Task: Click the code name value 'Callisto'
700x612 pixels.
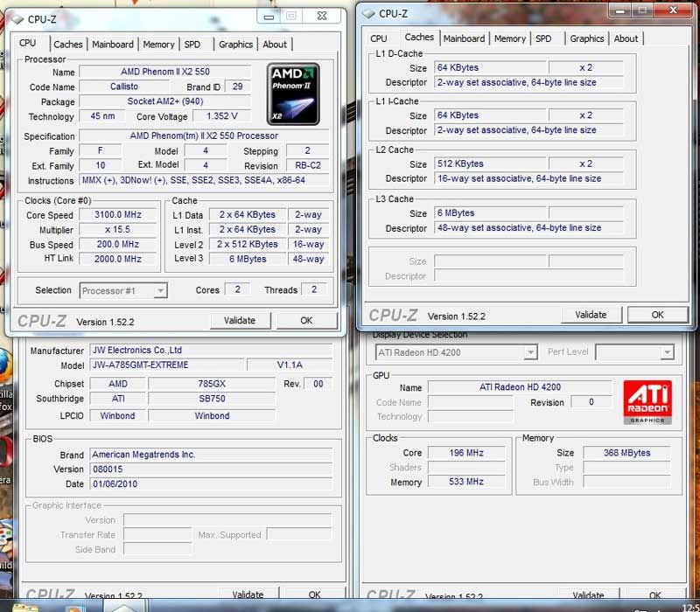Action: pyautogui.click(x=124, y=87)
